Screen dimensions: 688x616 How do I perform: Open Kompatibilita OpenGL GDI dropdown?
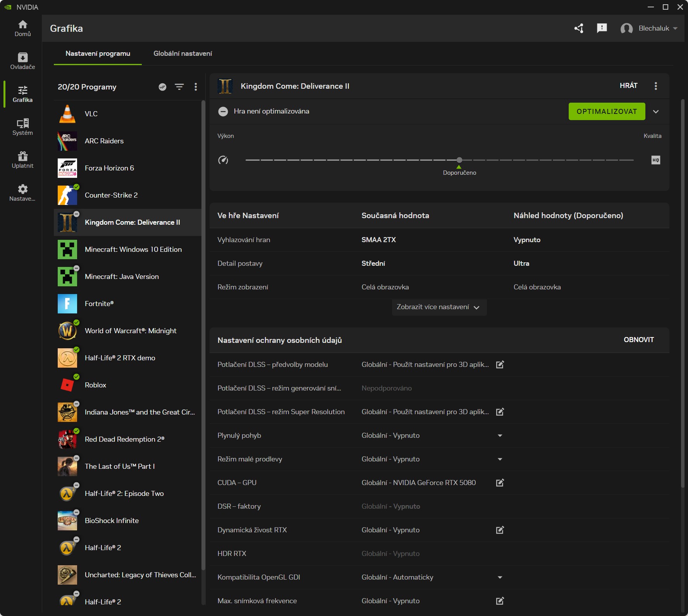(x=500, y=577)
